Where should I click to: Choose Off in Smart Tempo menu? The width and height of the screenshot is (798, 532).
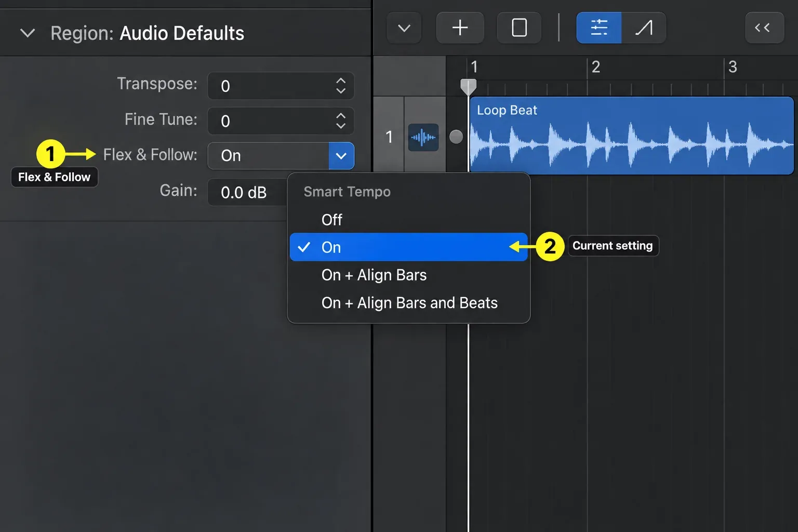pos(409,220)
